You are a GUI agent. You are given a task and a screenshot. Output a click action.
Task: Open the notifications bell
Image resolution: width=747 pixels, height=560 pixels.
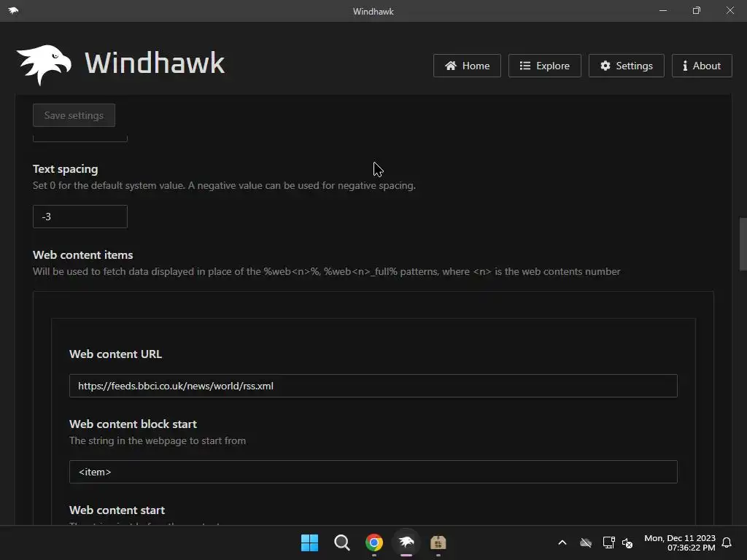click(727, 542)
